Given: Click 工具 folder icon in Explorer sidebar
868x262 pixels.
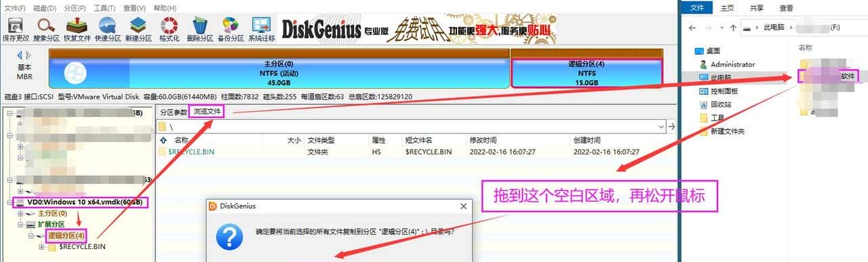Looking at the screenshot, I should tap(703, 118).
